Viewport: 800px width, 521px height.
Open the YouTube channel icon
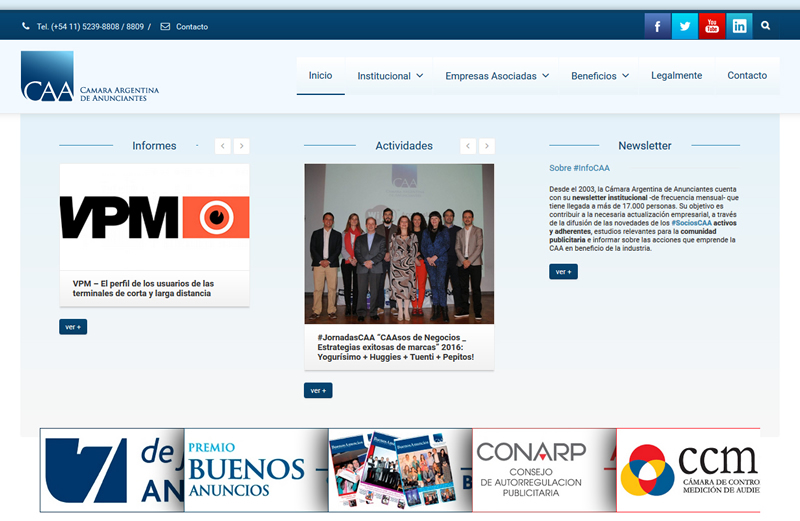pos(712,26)
